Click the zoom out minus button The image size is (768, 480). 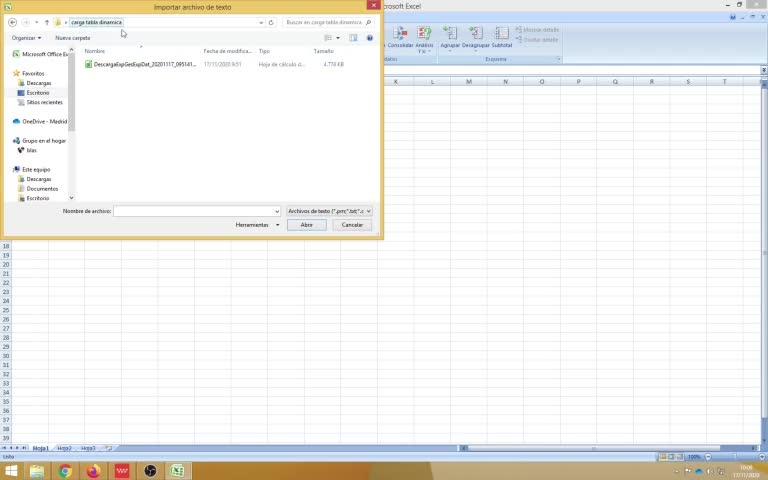[708, 457]
